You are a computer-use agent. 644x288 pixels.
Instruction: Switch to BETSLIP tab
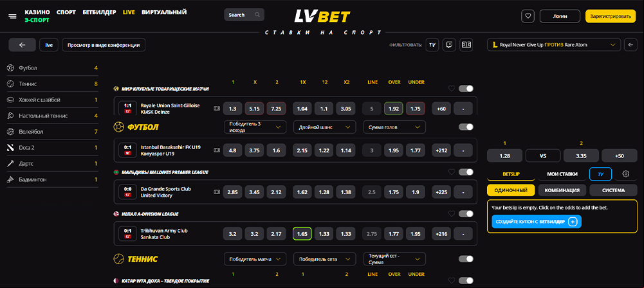[511, 174]
